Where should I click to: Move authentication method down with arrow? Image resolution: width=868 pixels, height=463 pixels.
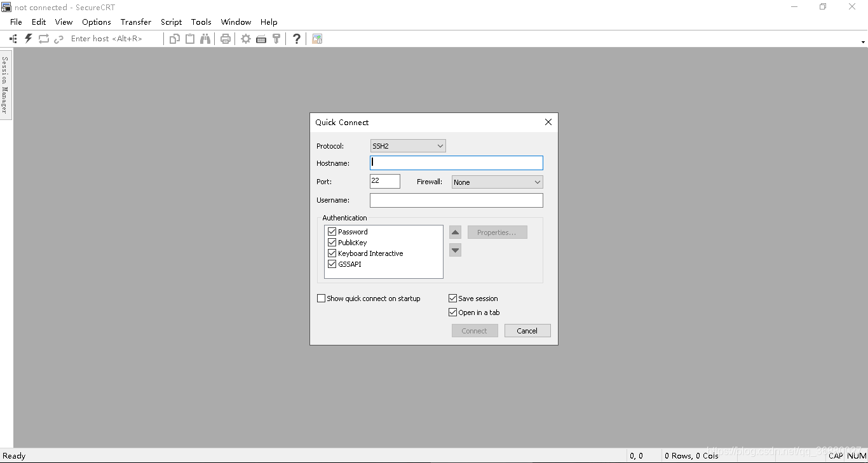[455, 250]
